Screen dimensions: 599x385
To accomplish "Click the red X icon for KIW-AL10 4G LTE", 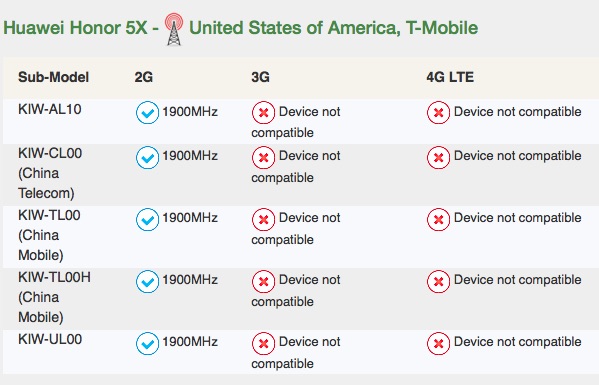I will pyautogui.click(x=438, y=113).
